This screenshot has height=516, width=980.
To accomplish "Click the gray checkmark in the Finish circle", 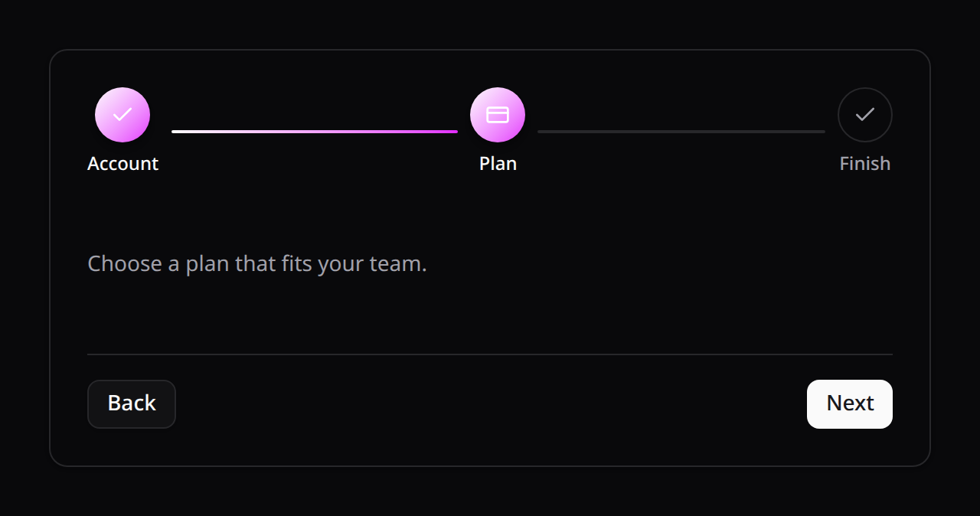I will point(865,115).
